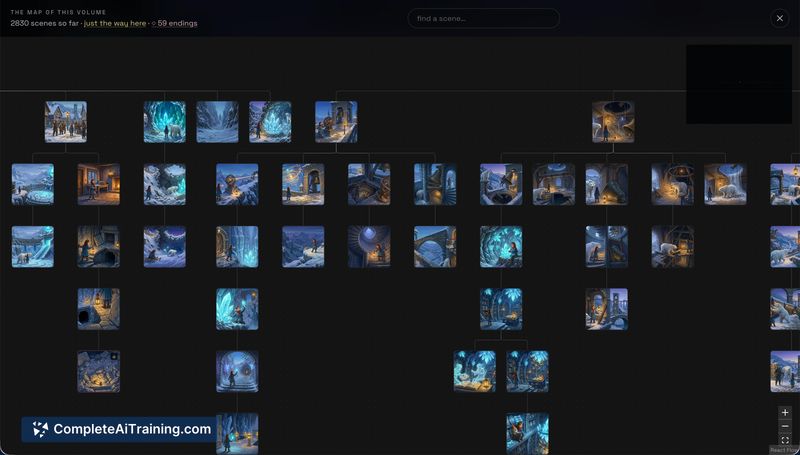Open the polar bear under glowing ring chandelier scene
The height and width of the screenshot is (455, 800).
point(672,184)
